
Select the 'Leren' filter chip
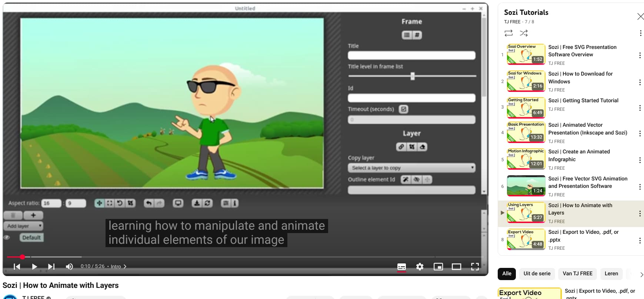pos(611,274)
